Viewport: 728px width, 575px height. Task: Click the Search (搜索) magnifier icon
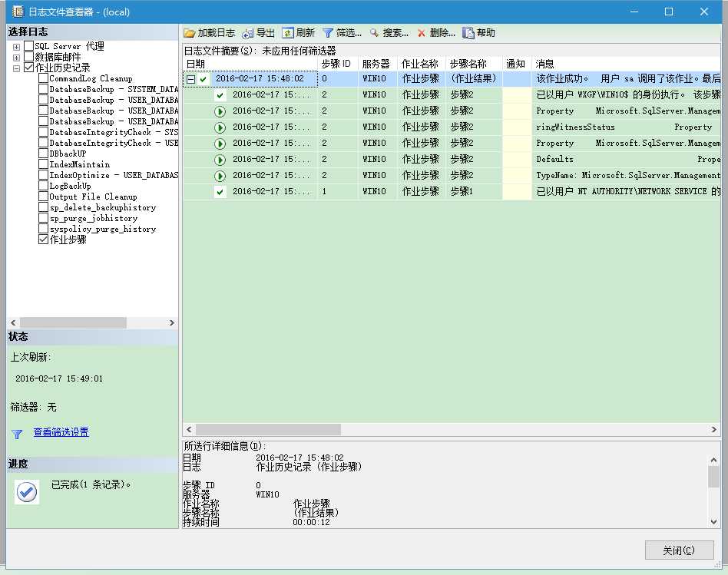(x=374, y=32)
